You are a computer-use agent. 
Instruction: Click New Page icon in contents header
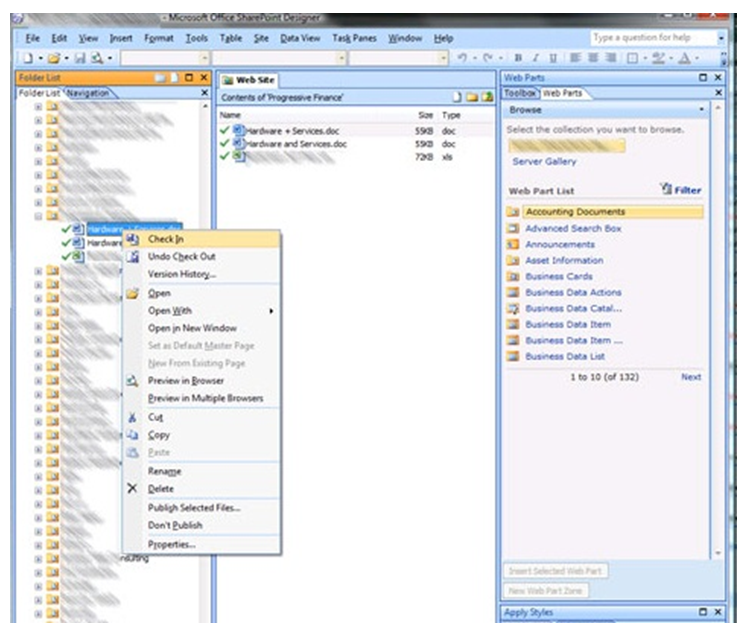coord(457,97)
